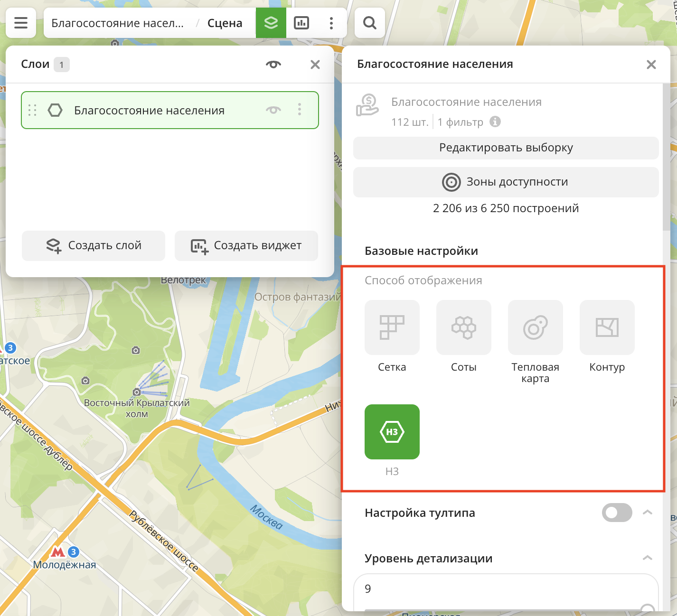Toggle visibility of all layers
Image resolution: width=677 pixels, height=616 pixels.
(273, 65)
